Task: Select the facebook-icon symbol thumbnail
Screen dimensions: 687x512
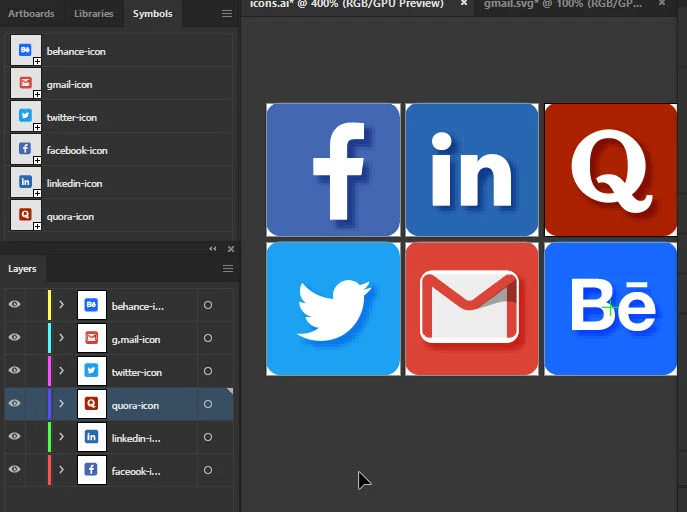Action: [25, 149]
